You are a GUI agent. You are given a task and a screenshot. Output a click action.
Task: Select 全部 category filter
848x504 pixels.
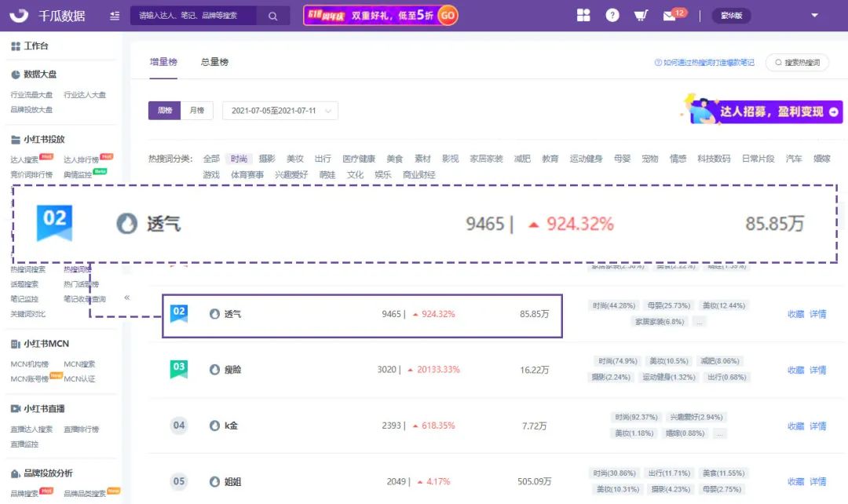pyautogui.click(x=211, y=159)
